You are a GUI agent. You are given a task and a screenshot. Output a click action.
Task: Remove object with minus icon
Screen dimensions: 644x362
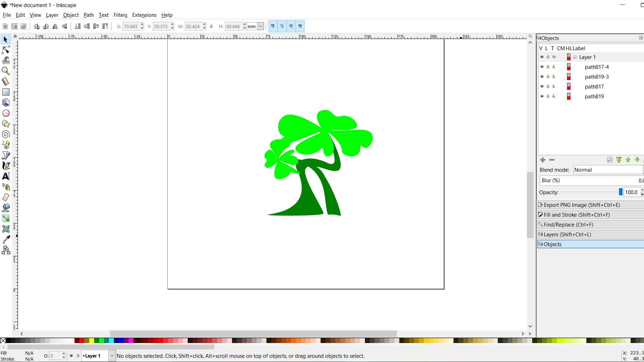coord(552,160)
